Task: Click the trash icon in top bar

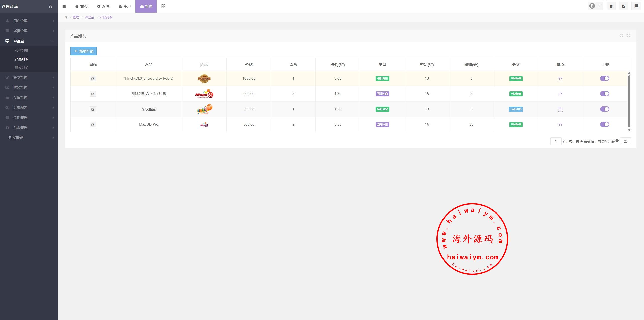Action: [x=611, y=6]
